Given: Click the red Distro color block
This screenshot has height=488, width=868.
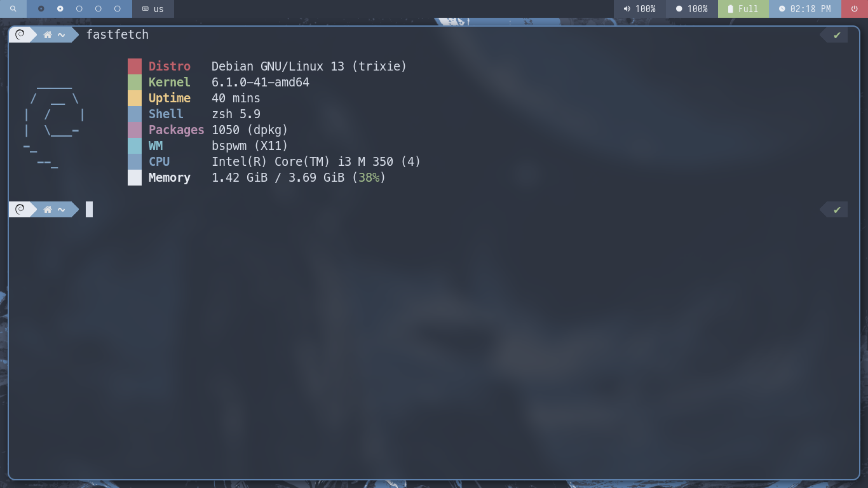Looking at the screenshot, I should click(x=135, y=66).
